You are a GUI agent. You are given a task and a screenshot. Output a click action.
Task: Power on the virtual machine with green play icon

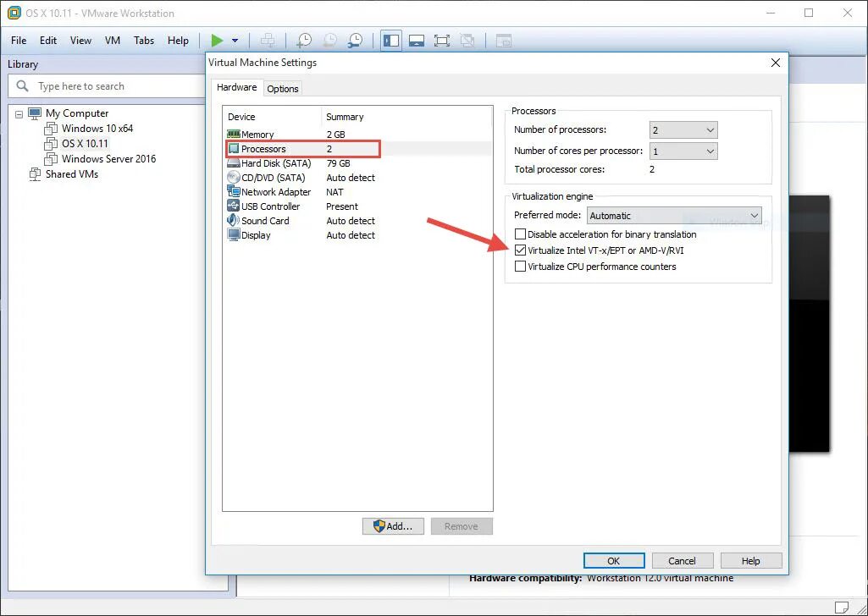(218, 40)
